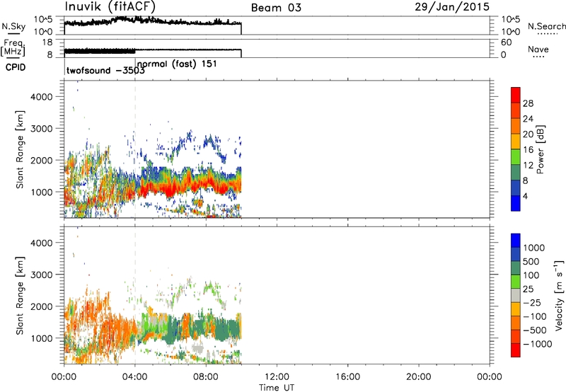This screenshot has height=392, width=566.
Task: Click the '16:00' time axis tick label
Action: (347, 376)
